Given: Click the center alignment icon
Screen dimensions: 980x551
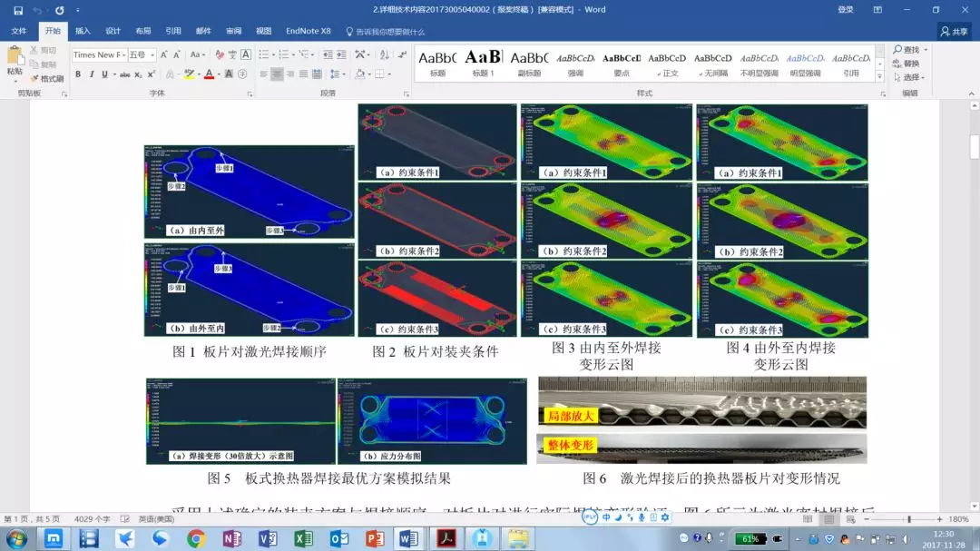Looking at the screenshot, I should point(277,73).
